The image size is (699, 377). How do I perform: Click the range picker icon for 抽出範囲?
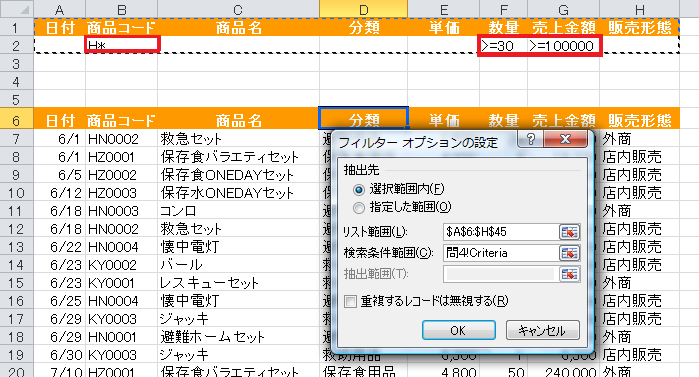tap(569, 274)
